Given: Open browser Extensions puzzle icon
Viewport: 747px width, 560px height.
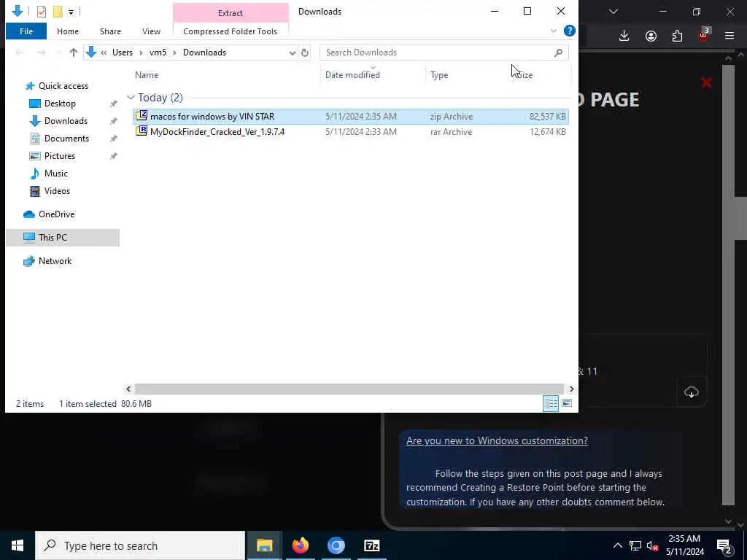Looking at the screenshot, I should [677, 36].
